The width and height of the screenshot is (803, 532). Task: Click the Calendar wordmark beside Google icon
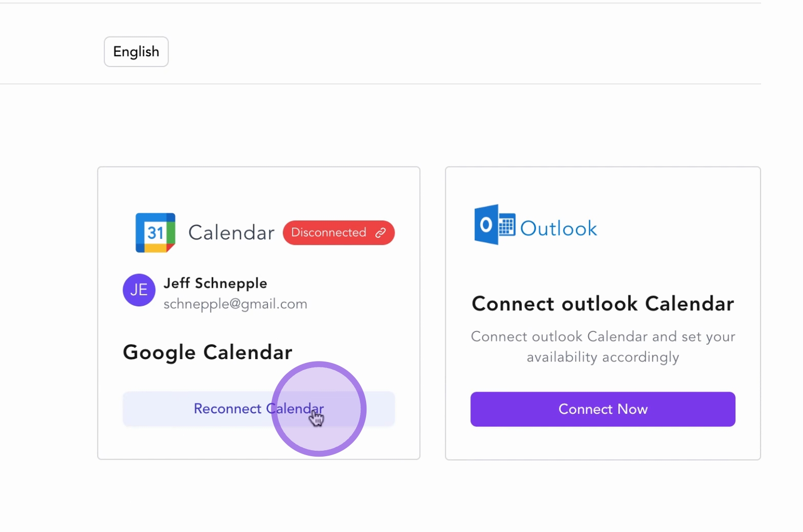point(231,233)
